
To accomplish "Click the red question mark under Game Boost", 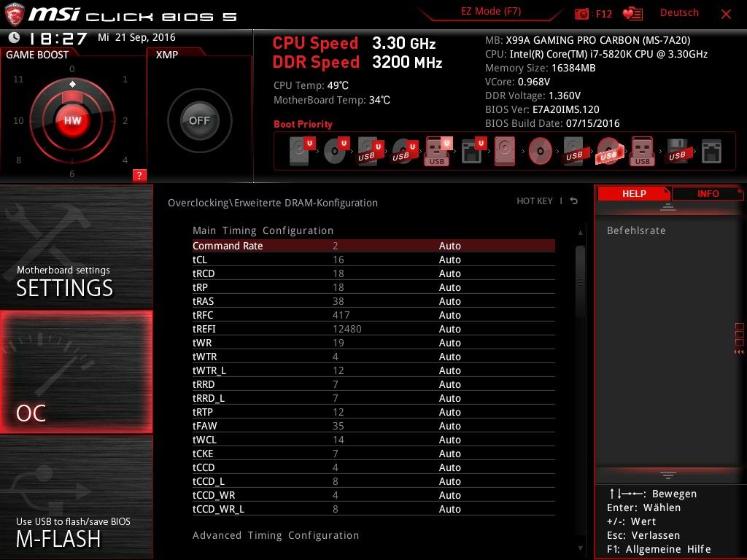I will click(x=139, y=175).
